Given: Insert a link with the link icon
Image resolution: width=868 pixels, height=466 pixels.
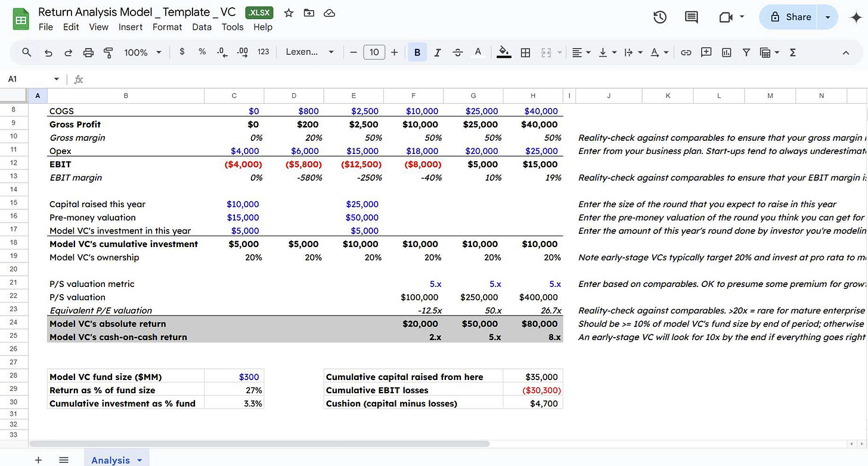Looking at the screenshot, I should click(686, 52).
